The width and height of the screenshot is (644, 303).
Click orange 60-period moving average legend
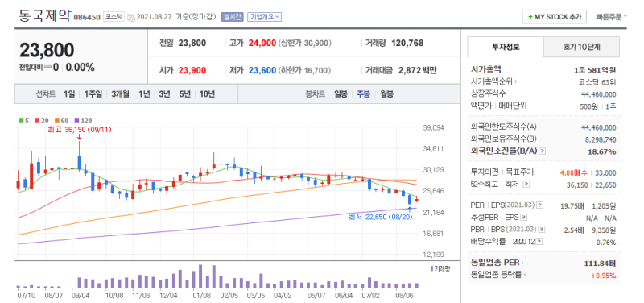(61, 121)
